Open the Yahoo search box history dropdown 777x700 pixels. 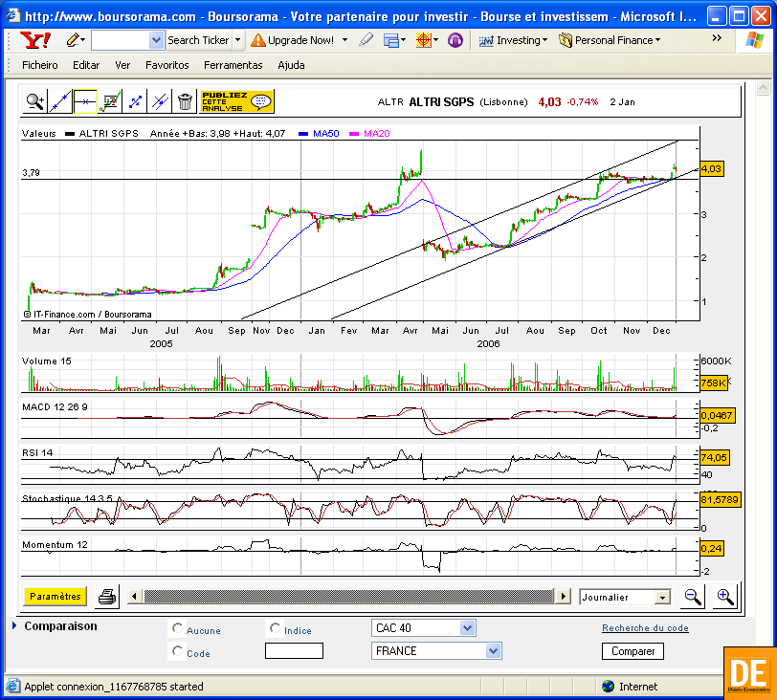pyautogui.click(x=156, y=40)
